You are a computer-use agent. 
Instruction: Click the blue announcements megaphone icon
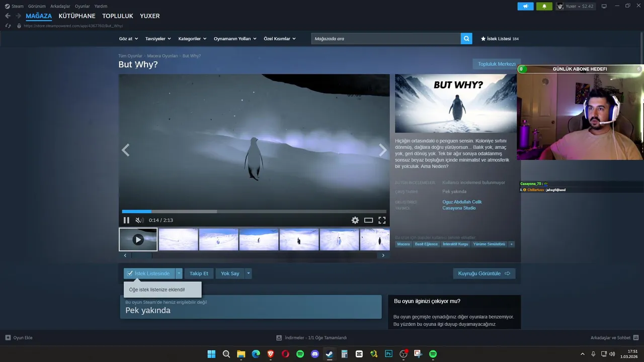(525, 6)
